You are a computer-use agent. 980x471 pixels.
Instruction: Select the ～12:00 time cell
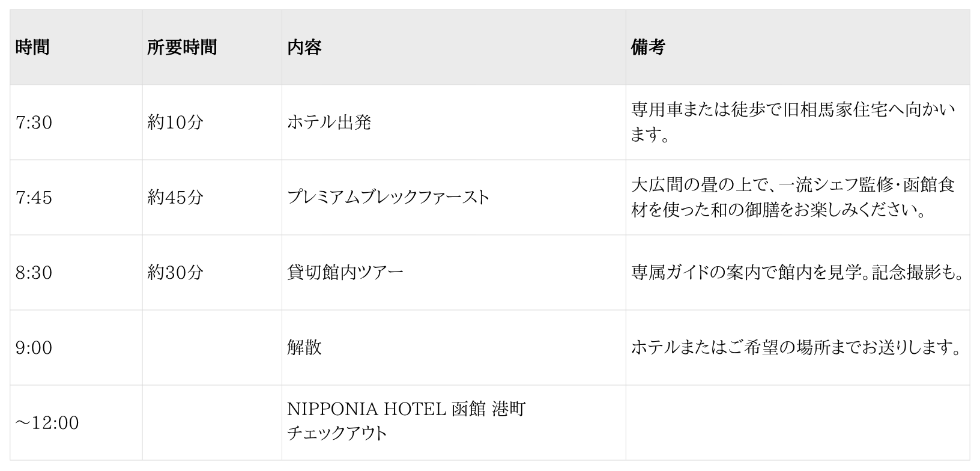click(47, 423)
